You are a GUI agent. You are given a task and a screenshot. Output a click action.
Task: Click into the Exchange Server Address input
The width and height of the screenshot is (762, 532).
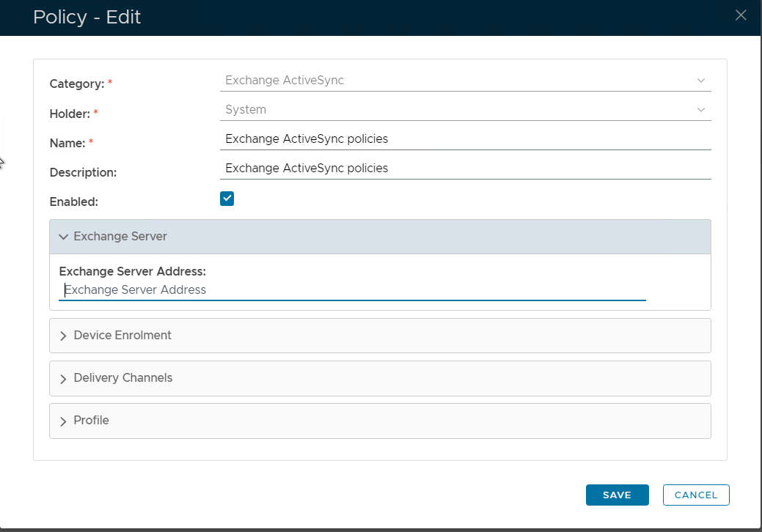coord(352,290)
